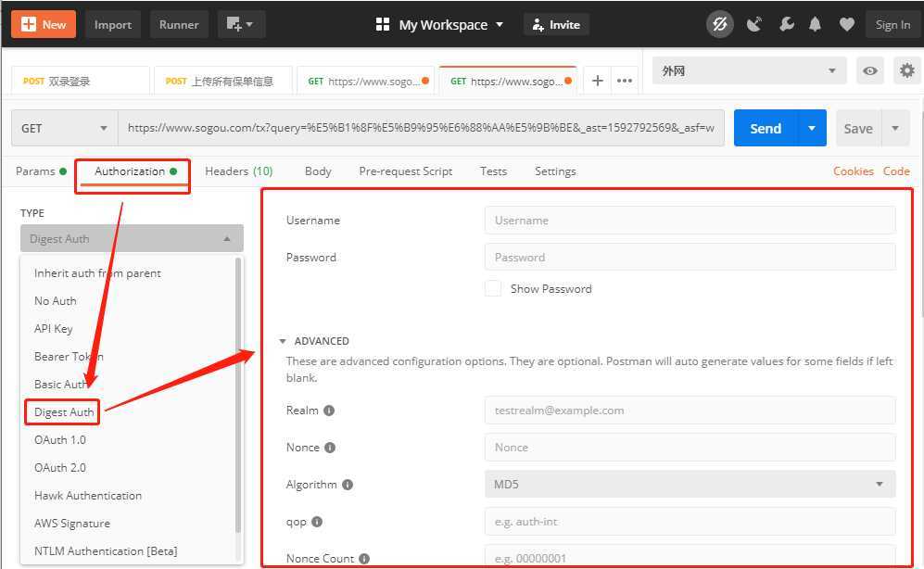
Task: Click the auth type list scrollbar
Action: click(x=238, y=395)
